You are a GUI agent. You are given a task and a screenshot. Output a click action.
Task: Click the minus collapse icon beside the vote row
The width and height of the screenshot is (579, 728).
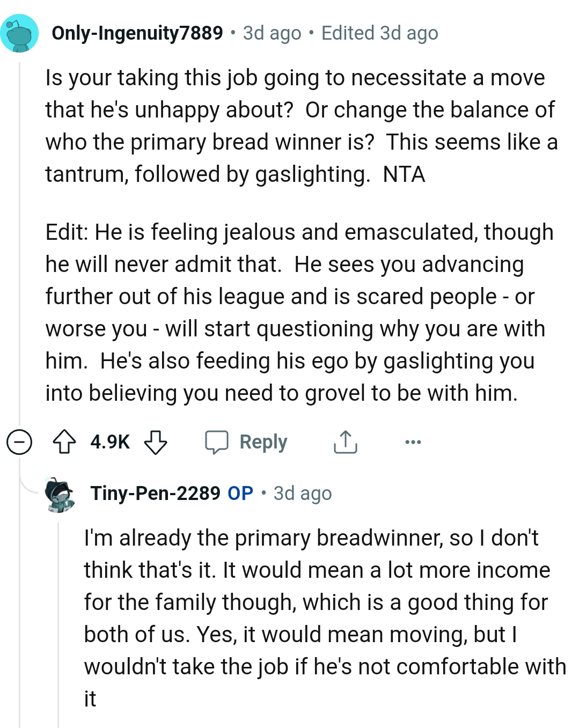point(19,442)
